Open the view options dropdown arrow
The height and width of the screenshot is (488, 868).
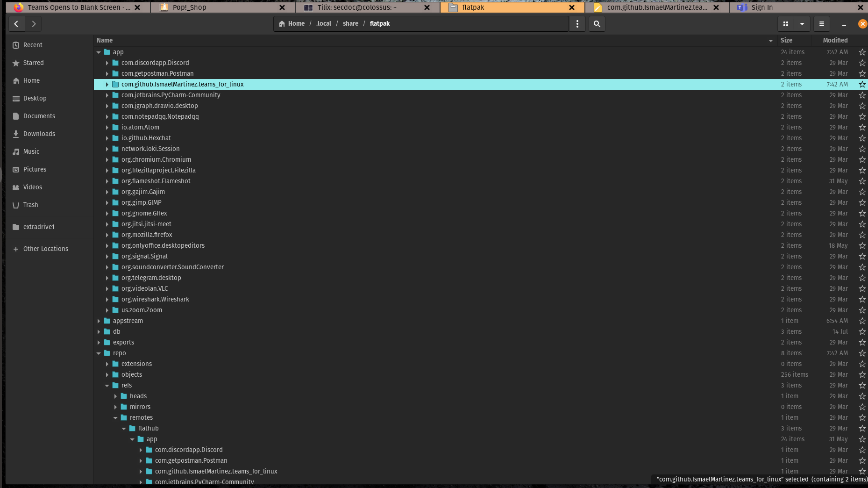tap(802, 24)
